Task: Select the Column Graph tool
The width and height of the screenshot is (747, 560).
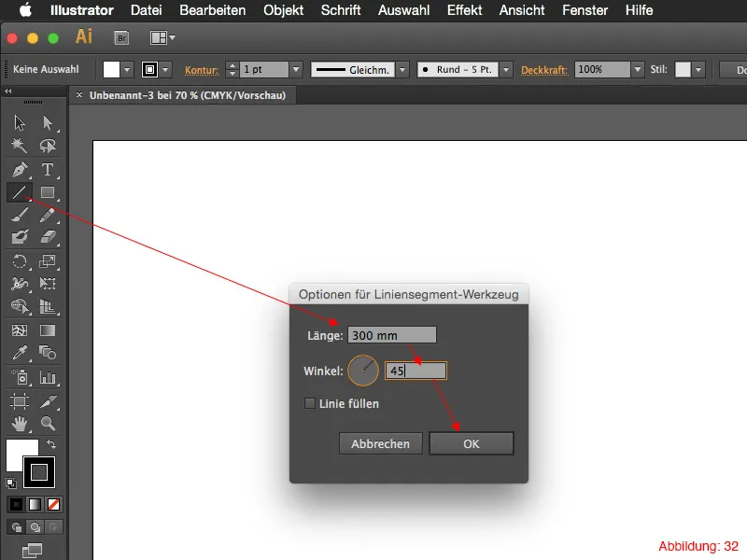Action: (48, 377)
